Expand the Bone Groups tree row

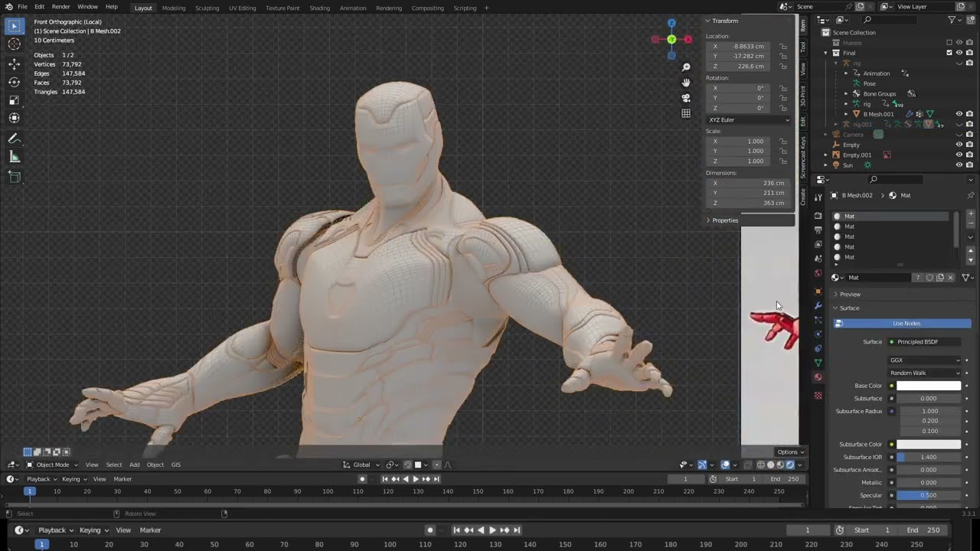846,93
